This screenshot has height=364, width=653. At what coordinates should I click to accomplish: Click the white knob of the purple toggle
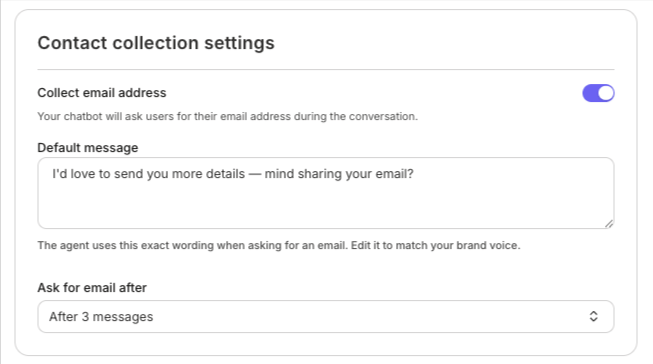pyautogui.click(x=606, y=93)
